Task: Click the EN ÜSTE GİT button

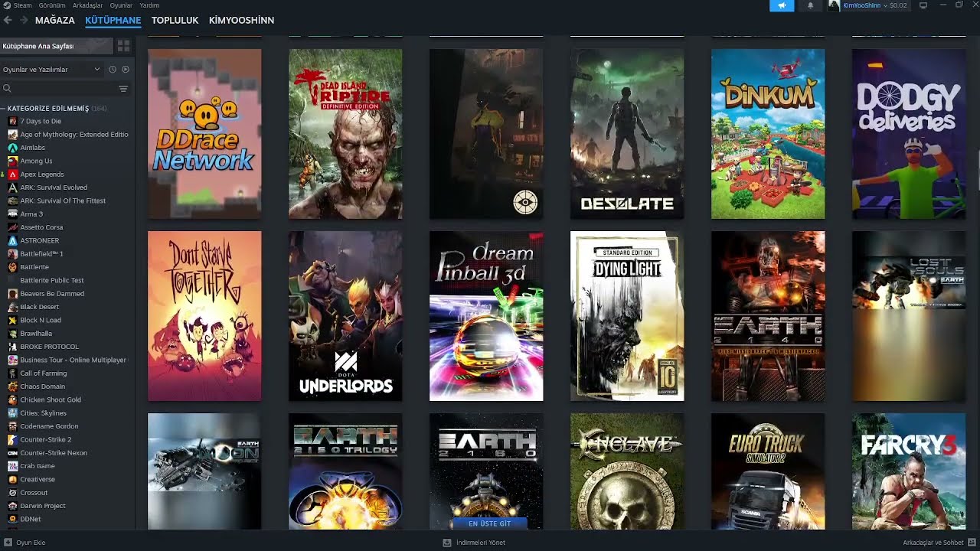Action: [489, 523]
